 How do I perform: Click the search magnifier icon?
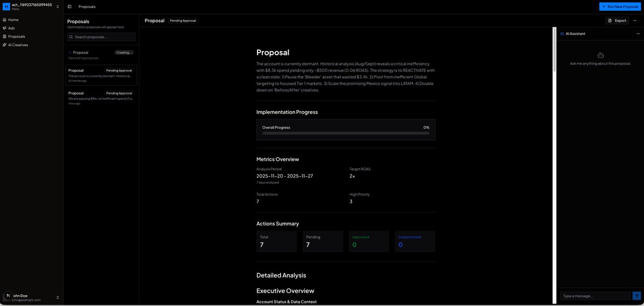click(x=71, y=37)
